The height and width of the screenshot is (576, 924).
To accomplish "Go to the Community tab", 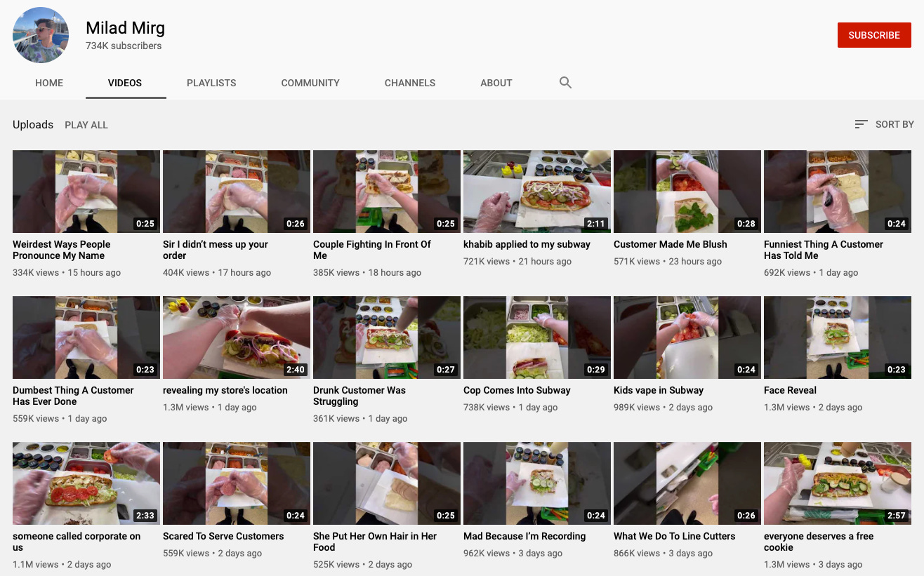I will pos(310,83).
